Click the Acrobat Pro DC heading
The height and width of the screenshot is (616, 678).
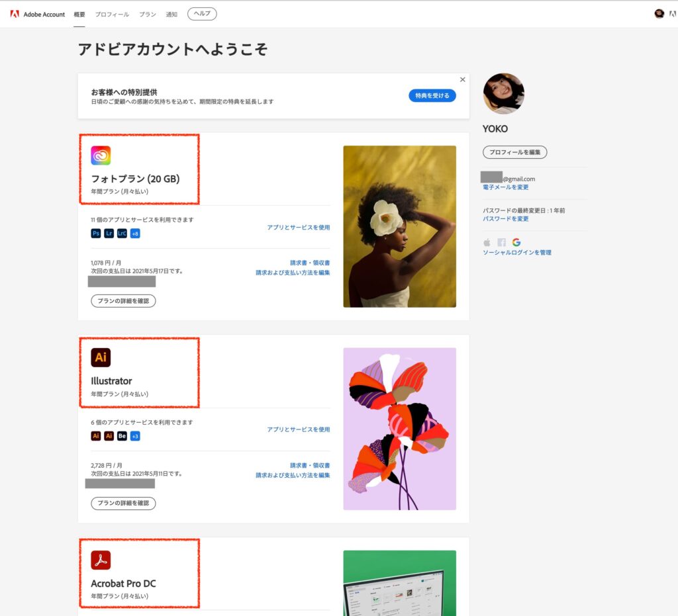click(x=123, y=584)
